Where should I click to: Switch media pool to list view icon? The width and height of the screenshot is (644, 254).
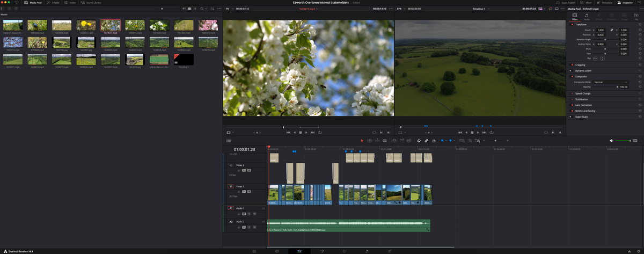(195, 9)
